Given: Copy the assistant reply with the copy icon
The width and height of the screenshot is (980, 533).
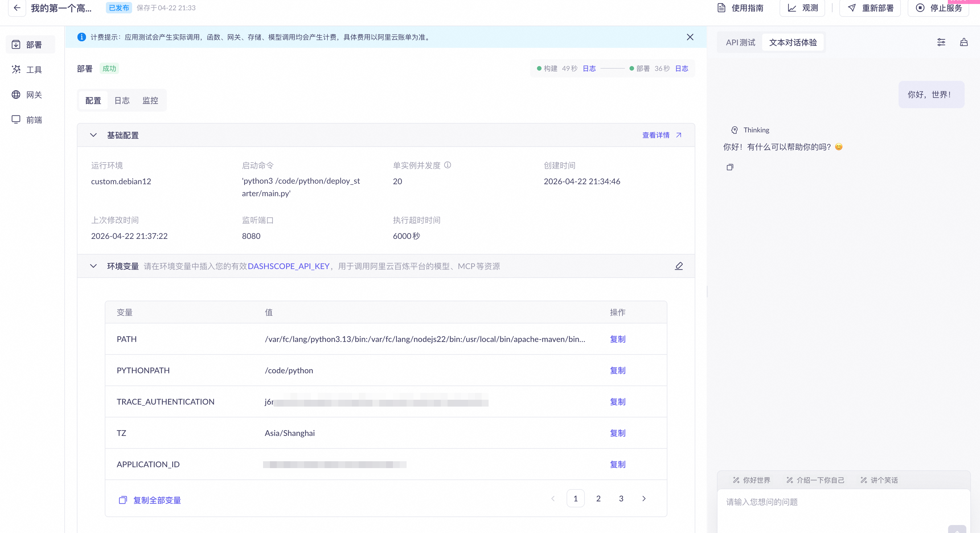Looking at the screenshot, I should point(730,167).
